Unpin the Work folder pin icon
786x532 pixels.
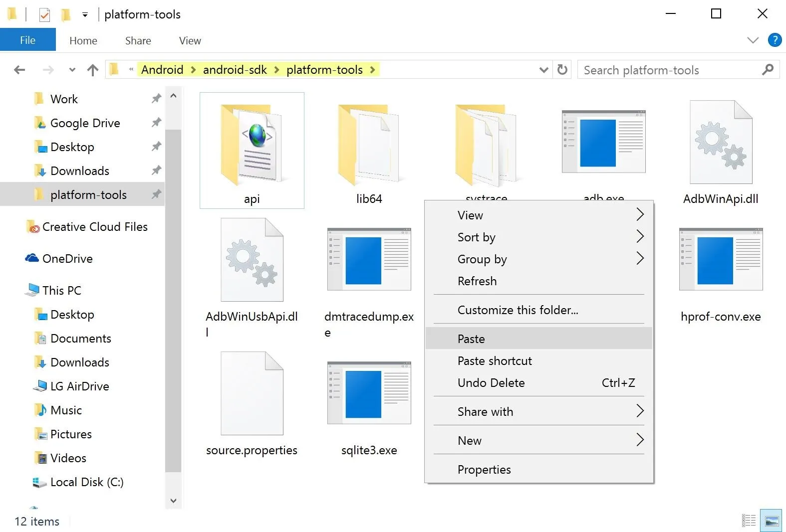[156, 99]
